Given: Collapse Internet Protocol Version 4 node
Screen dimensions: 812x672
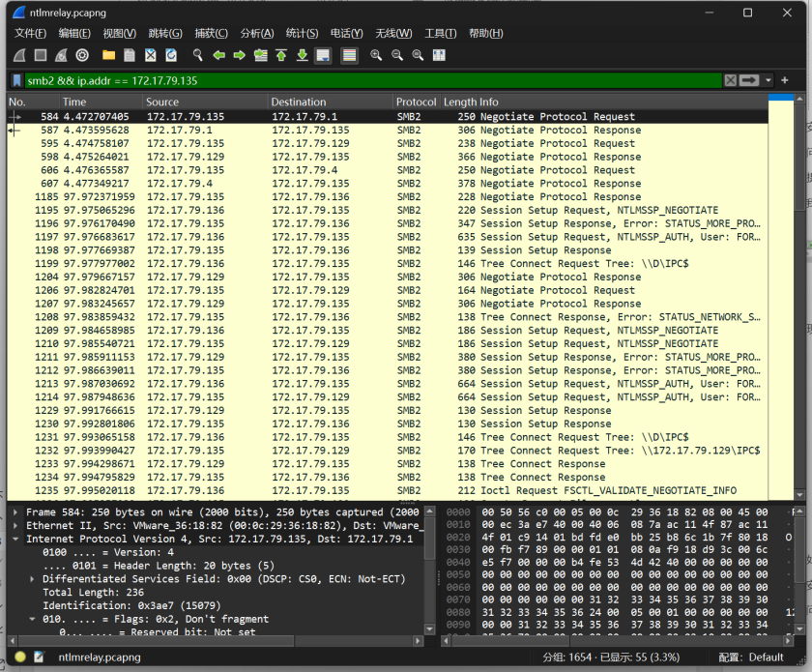Looking at the screenshot, I should click(16, 539).
